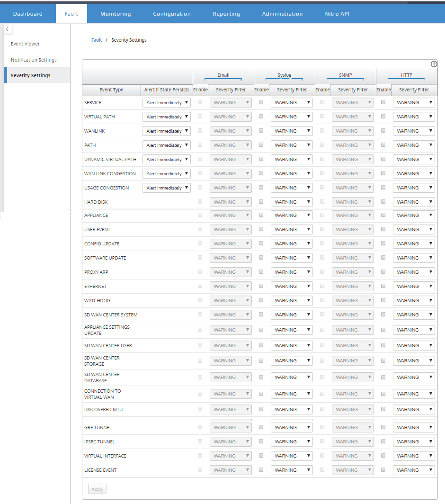
Task: Click the Apply button
Action: click(x=97, y=489)
